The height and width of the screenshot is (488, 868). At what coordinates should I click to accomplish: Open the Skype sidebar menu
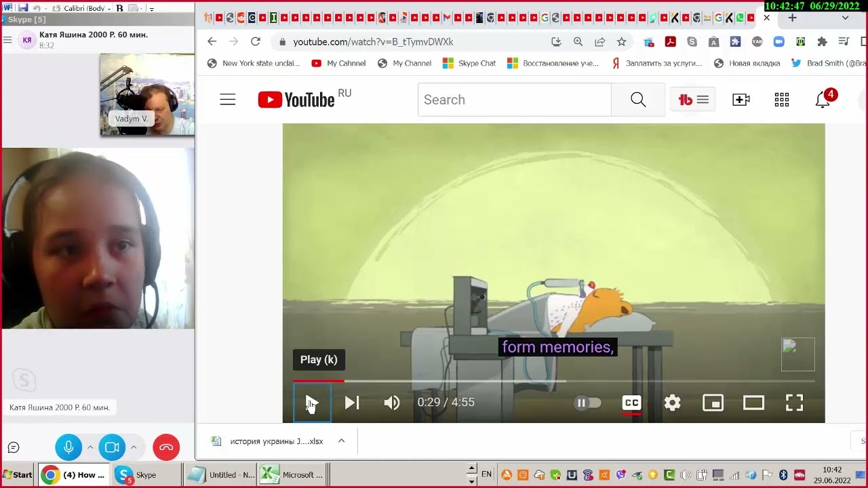coord(7,40)
